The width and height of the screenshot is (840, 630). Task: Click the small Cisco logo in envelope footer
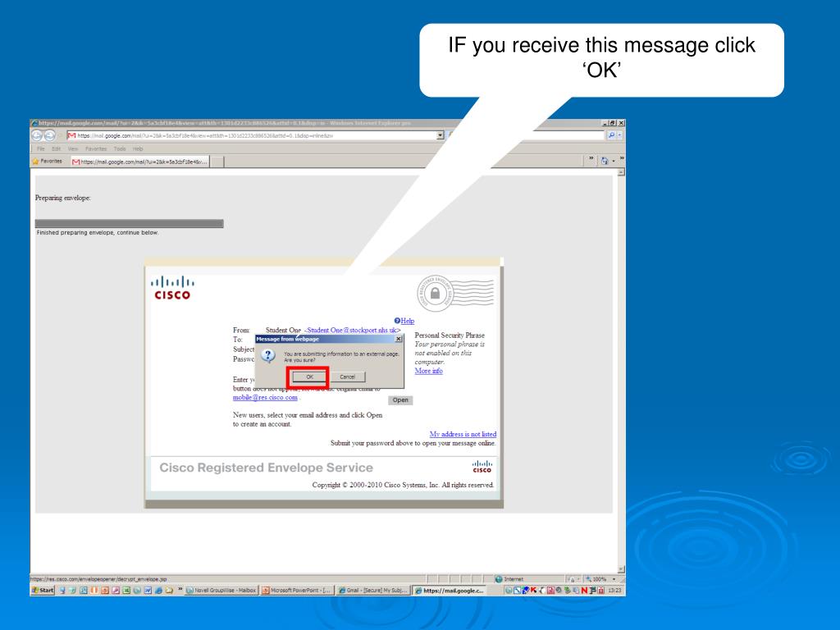coord(482,467)
